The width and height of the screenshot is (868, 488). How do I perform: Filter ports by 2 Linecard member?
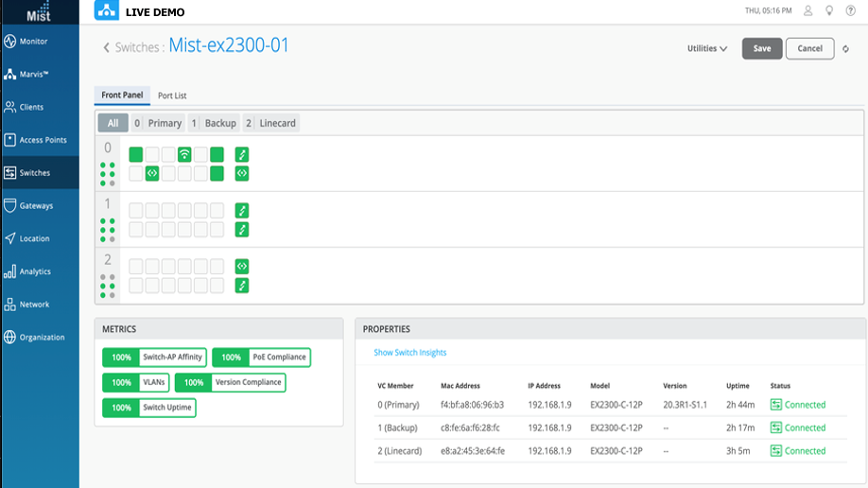tap(270, 123)
